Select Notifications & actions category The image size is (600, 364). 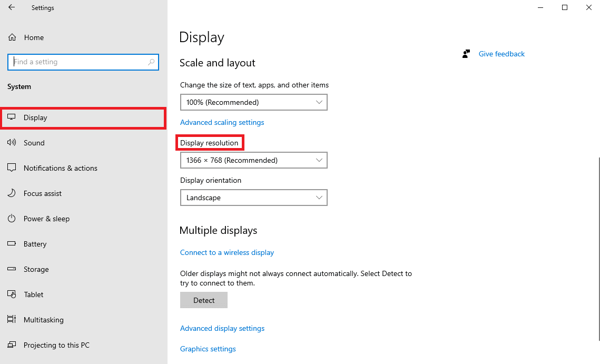tap(61, 168)
